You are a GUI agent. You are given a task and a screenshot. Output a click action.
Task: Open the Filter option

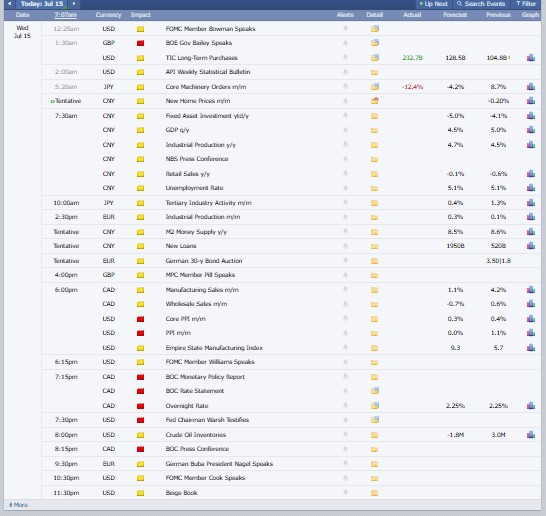(526, 4)
